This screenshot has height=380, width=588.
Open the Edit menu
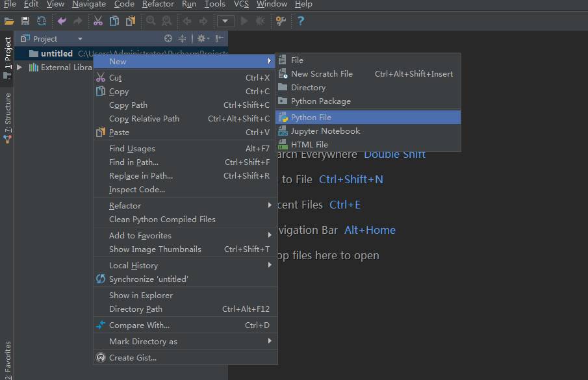[31, 4]
